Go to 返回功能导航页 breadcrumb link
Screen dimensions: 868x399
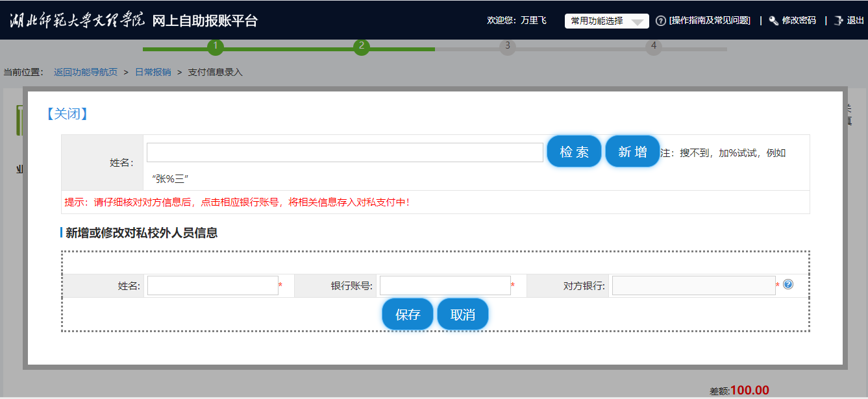tap(86, 72)
